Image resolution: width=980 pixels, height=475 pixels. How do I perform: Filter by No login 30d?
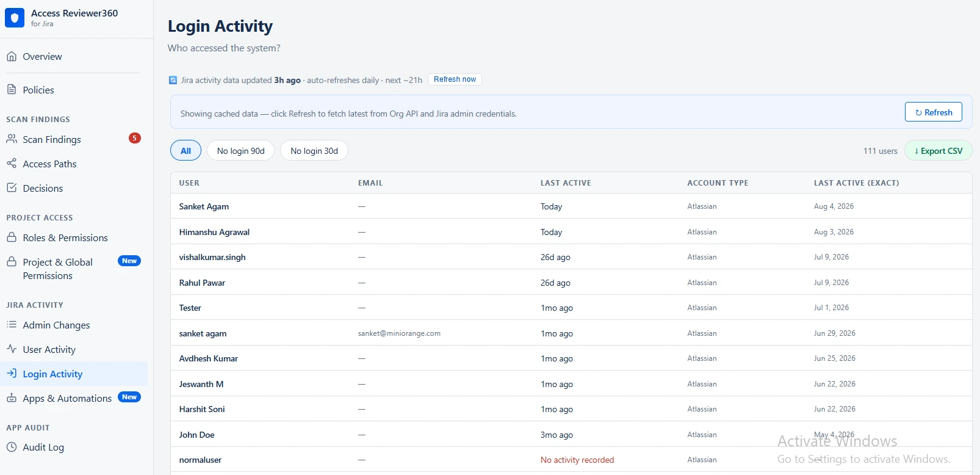tap(314, 151)
